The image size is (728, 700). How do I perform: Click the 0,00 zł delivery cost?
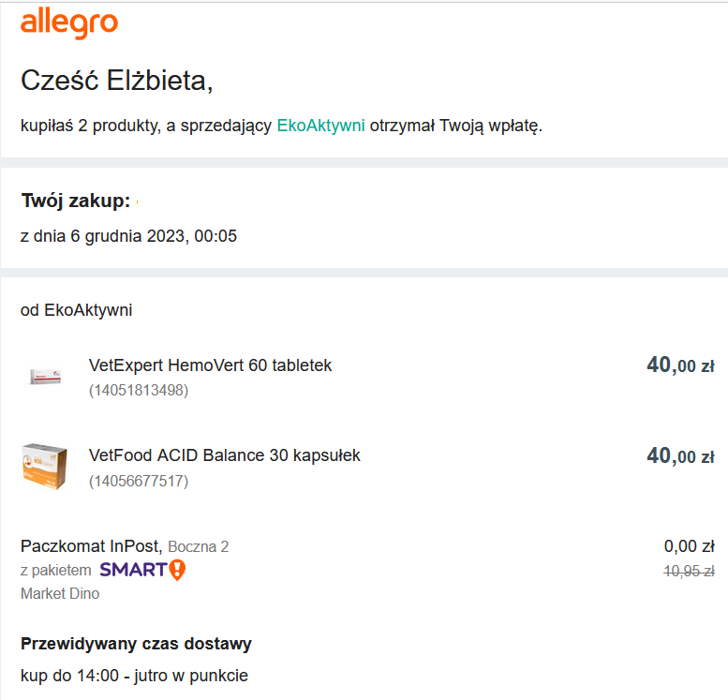(x=689, y=546)
